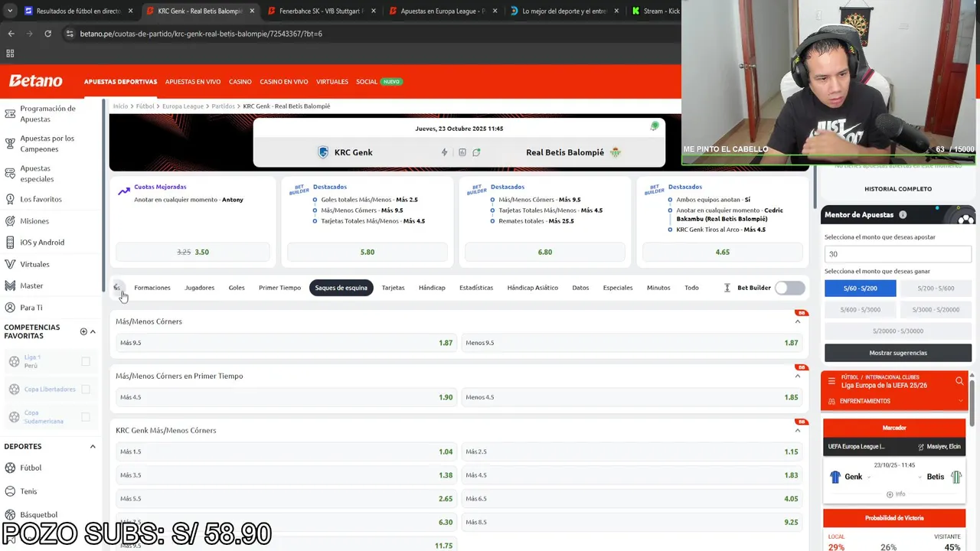Switch to the Tarjetas tab
The height and width of the screenshot is (551, 980).
tap(393, 288)
